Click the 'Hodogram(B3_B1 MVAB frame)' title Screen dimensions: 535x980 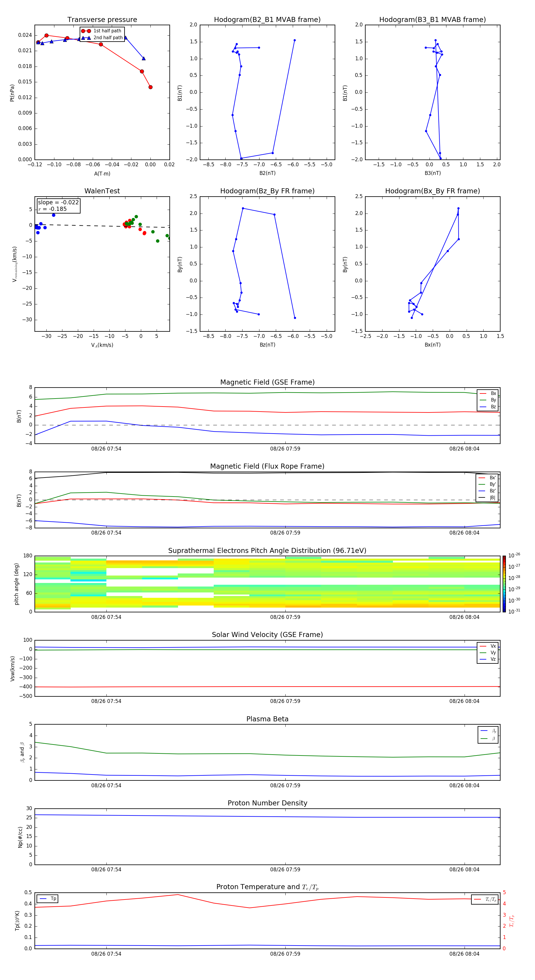[x=432, y=20]
